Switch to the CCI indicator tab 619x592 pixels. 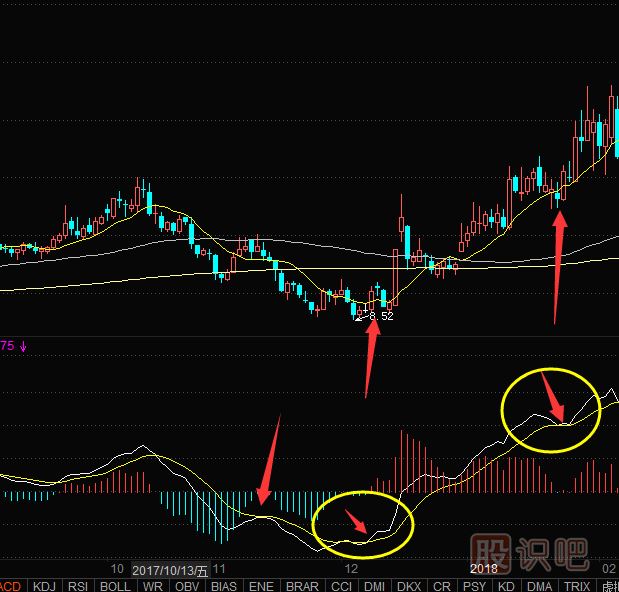341,585
